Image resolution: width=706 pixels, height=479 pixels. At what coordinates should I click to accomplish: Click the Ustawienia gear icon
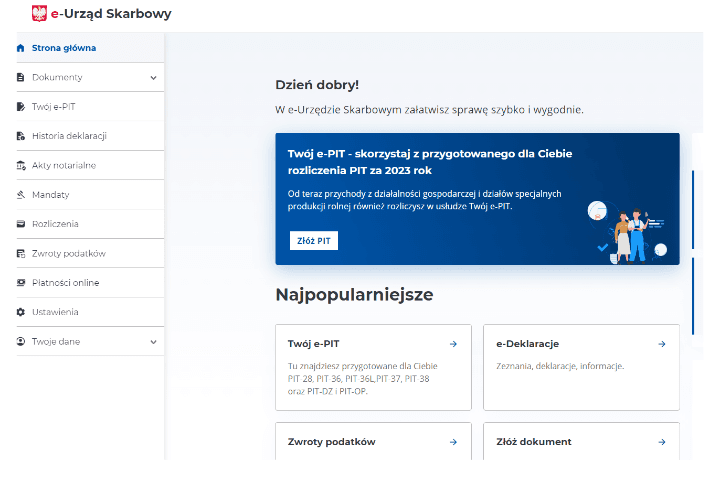[20, 312]
